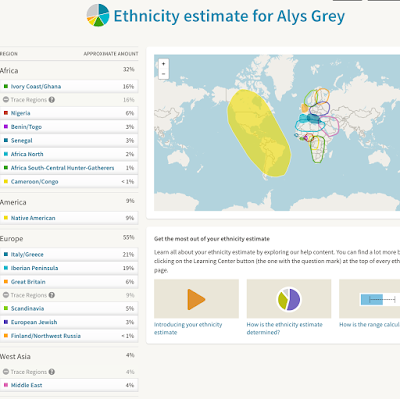The image size is (400, 399).
Task: Click the yellow Native American map region
Action: tap(258, 133)
